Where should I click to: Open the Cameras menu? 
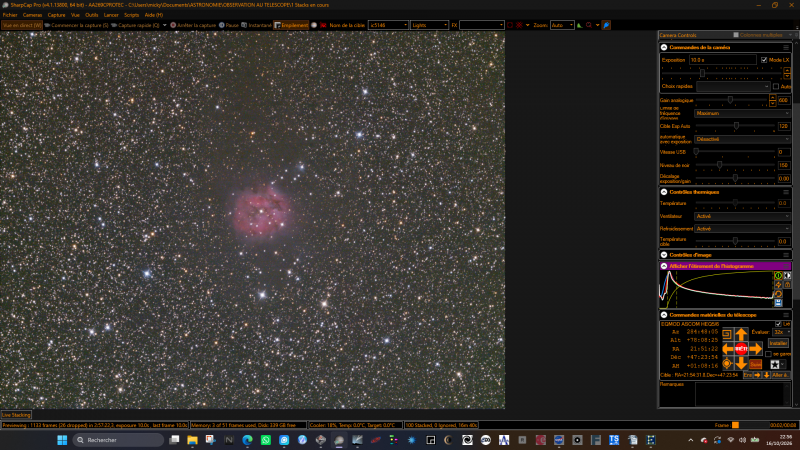(x=32, y=15)
